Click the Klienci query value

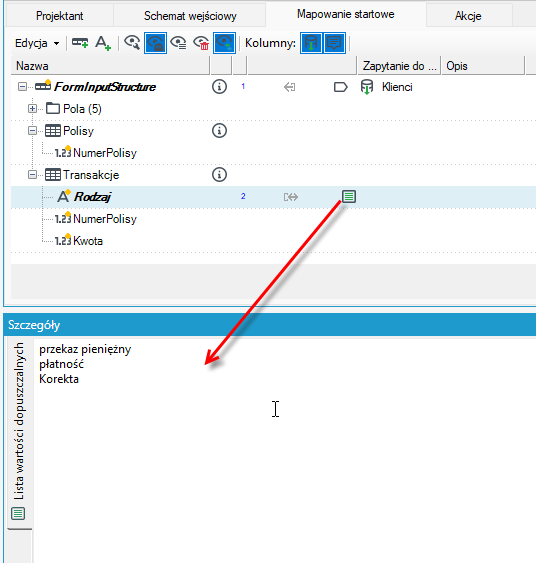point(397,87)
